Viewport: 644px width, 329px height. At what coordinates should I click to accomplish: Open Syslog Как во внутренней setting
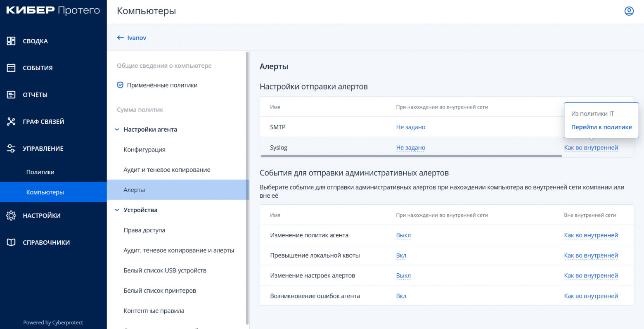591,147
